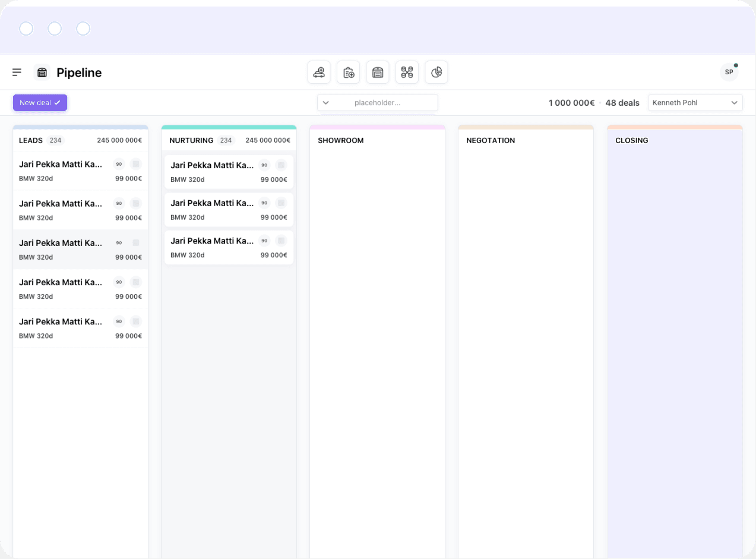Open the Kenneth Pohl dropdown

[695, 103]
